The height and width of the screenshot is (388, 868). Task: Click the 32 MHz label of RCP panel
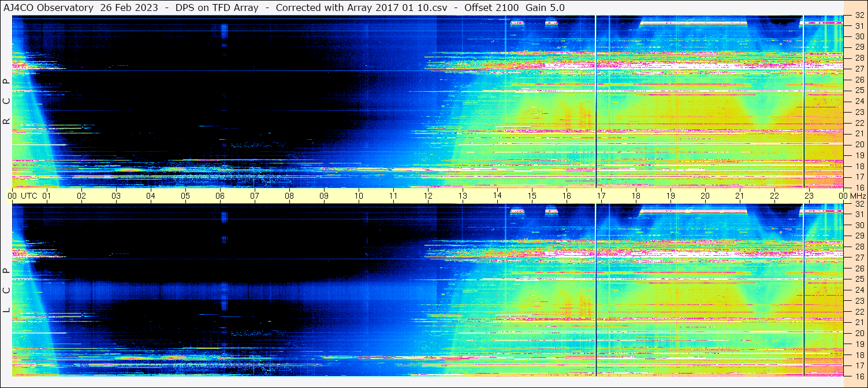click(x=859, y=16)
